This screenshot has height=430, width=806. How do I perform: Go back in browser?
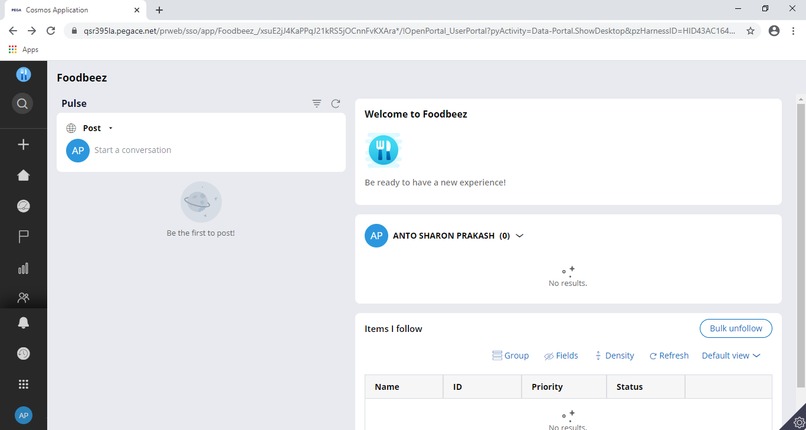(x=13, y=31)
